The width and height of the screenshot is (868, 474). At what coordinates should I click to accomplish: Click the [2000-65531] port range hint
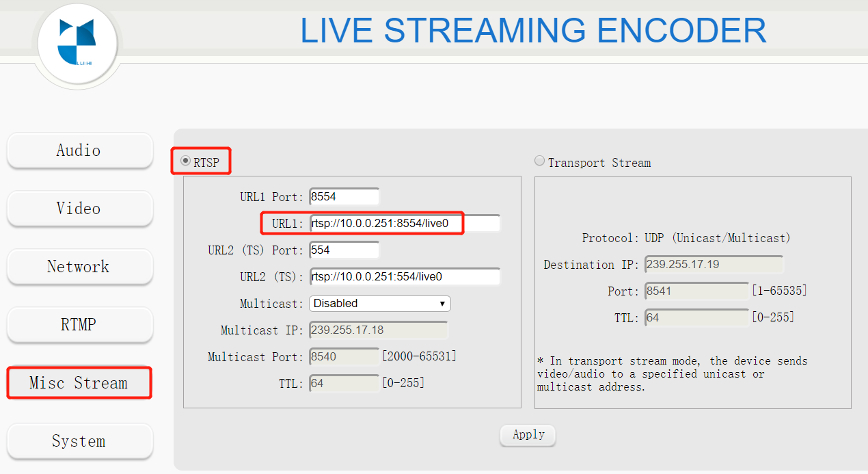tap(419, 356)
